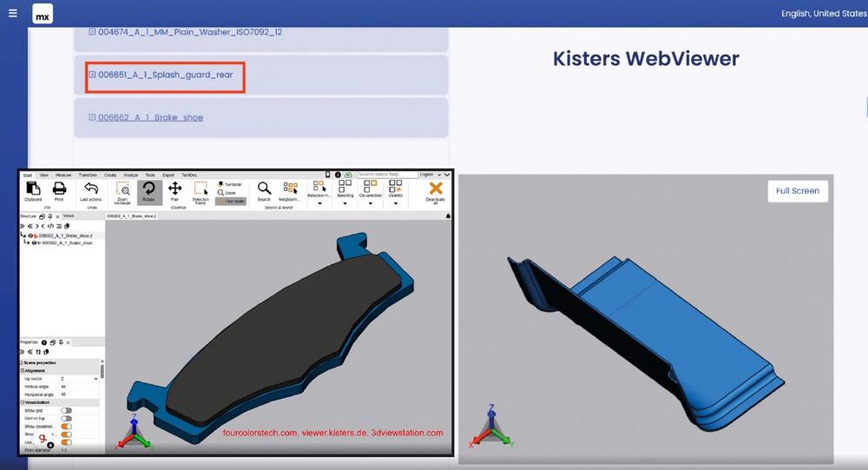Click the mobile device icon in the viewer header
Image resolution: width=868 pixels, height=470 pixels.
(328, 175)
